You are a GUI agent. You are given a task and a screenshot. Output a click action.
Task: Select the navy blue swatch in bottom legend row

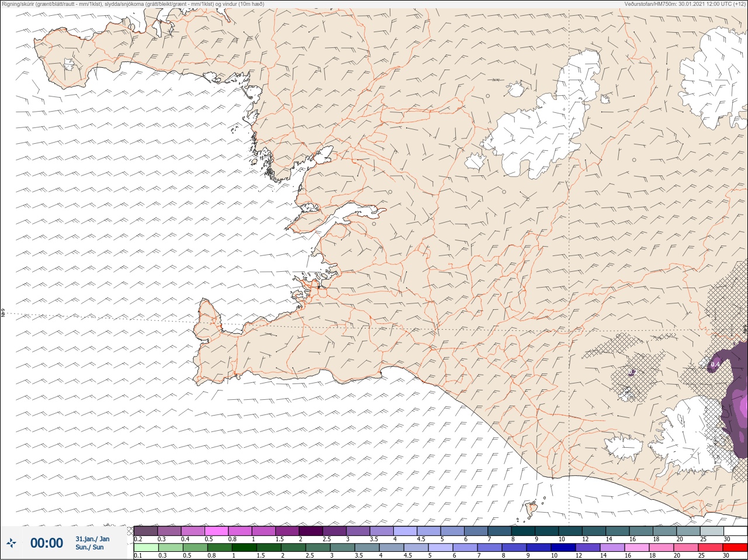click(563, 548)
